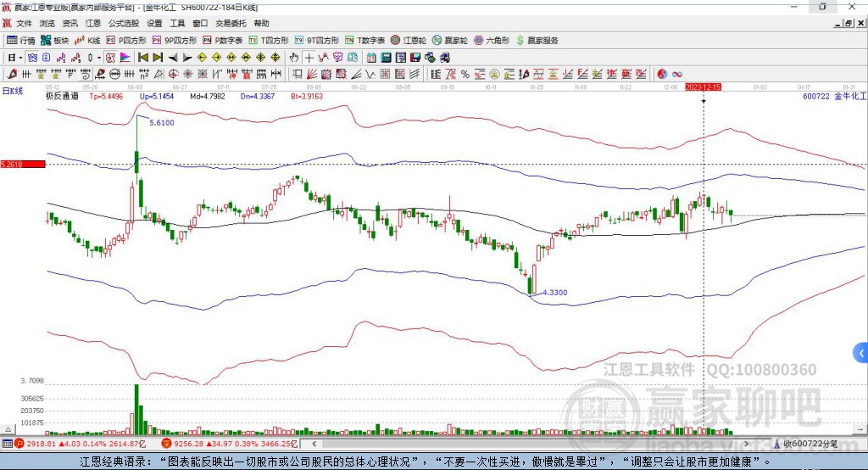Open the 9T四方形 tool
The image size is (868, 470).
coord(316,41)
